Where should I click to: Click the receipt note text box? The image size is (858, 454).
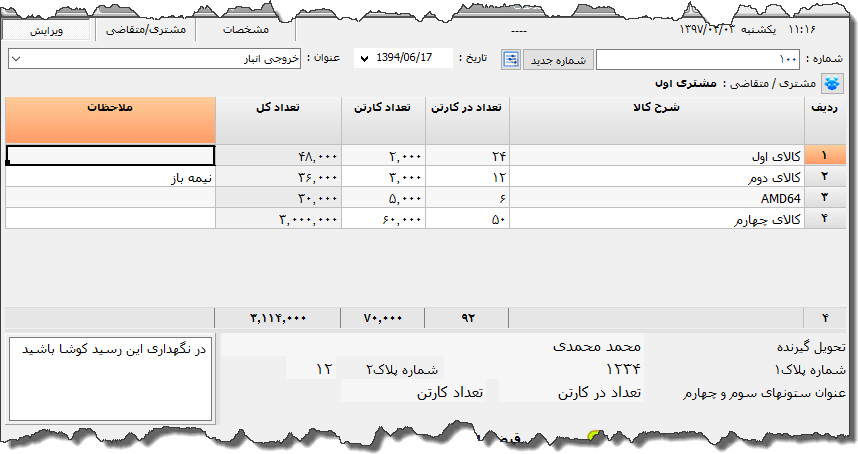(x=111, y=379)
